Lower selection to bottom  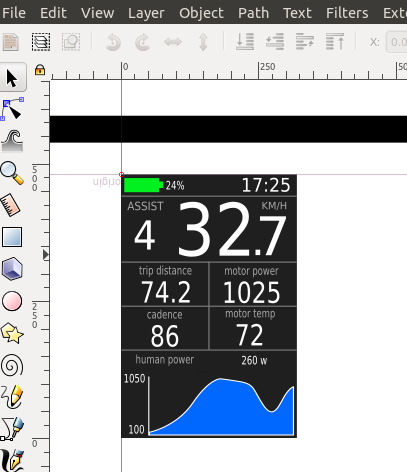[245, 42]
